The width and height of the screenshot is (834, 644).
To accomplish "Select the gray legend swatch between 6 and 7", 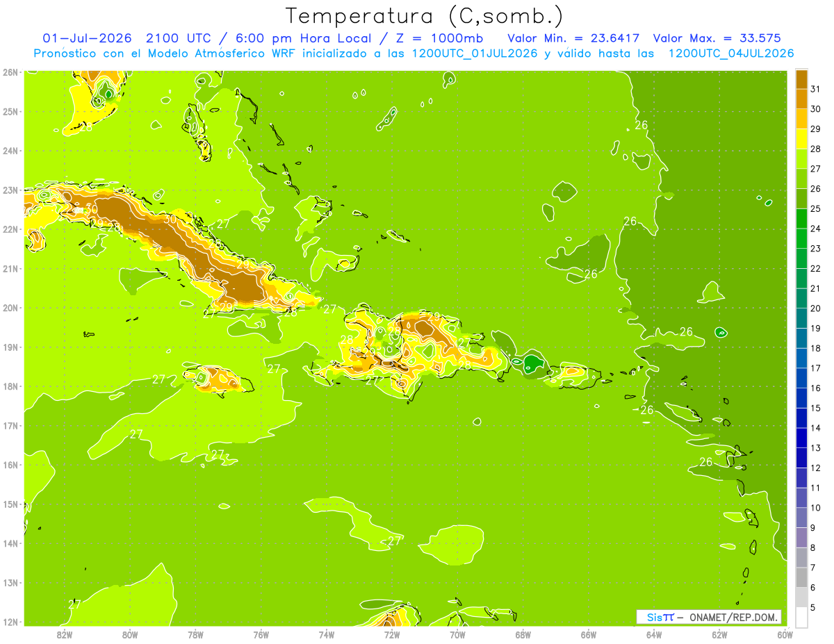I will point(801,577).
